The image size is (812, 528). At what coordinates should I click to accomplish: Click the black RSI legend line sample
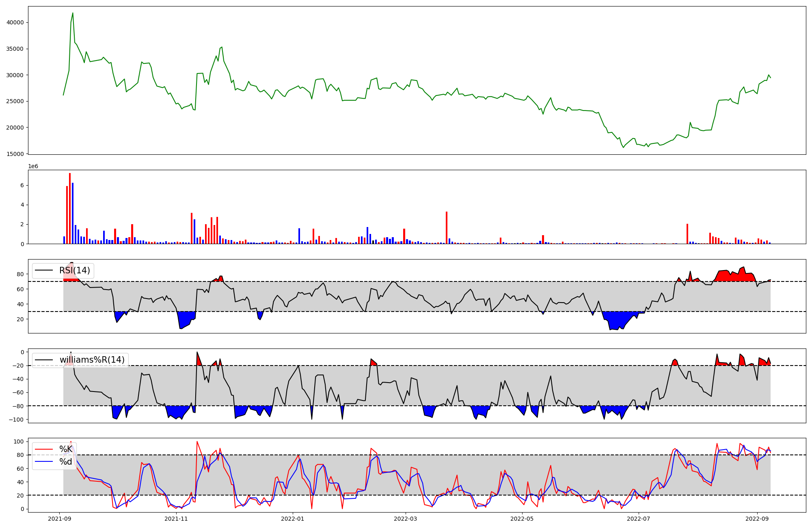44,270
